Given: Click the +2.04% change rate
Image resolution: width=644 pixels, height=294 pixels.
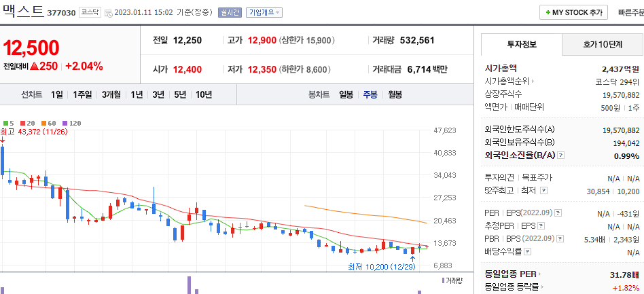Looking at the screenshot, I should point(84,66).
